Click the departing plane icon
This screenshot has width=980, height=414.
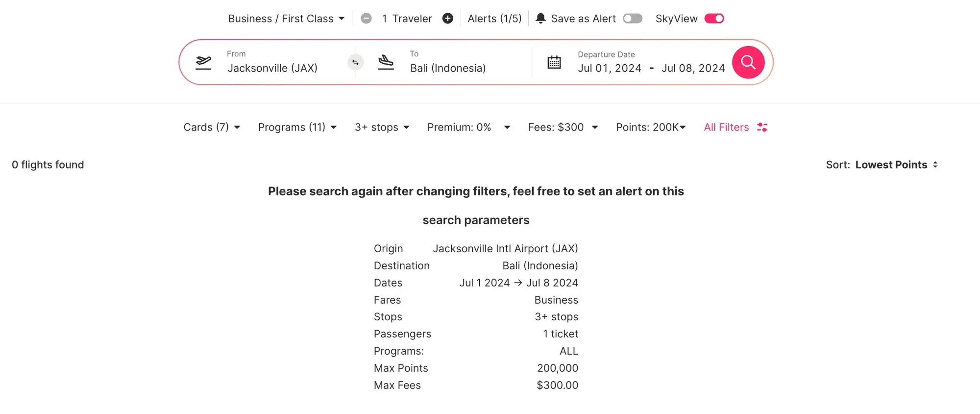click(x=203, y=62)
